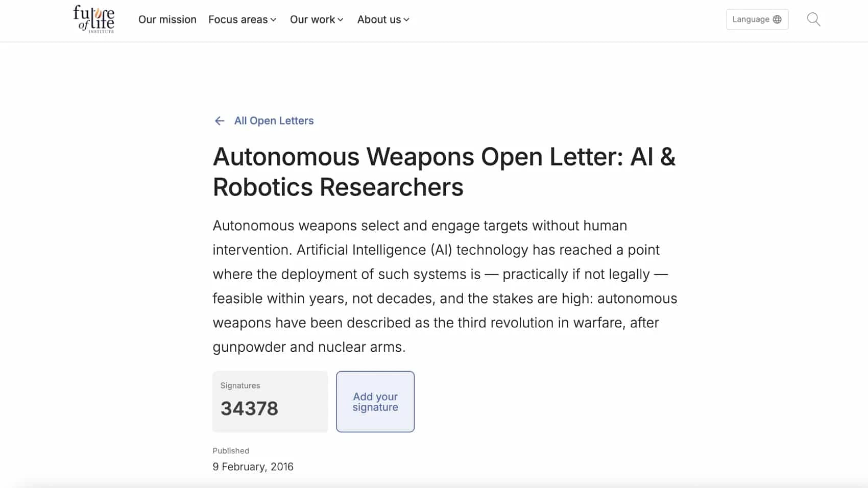Image resolution: width=868 pixels, height=488 pixels.
Task: Click the Our work menu label
Action: tap(312, 19)
